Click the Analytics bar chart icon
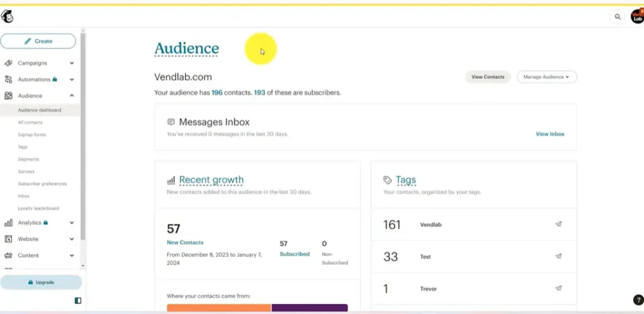Viewport: 644px width, 314px height. [x=8, y=223]
